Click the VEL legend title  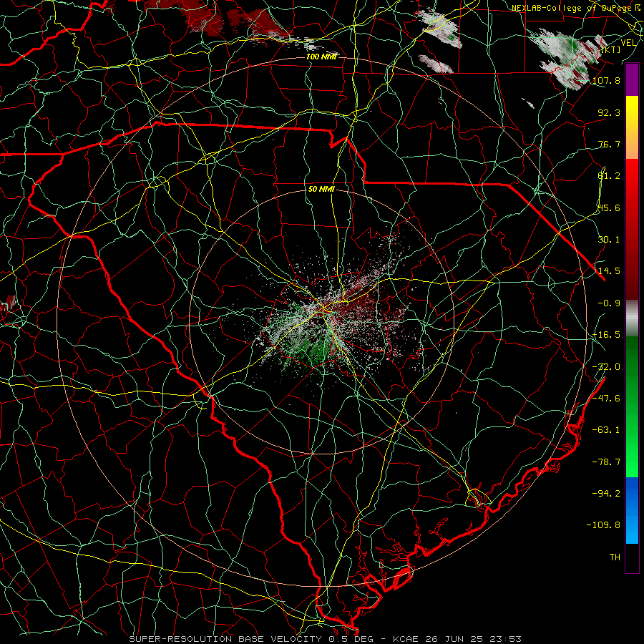pos(628,43)
